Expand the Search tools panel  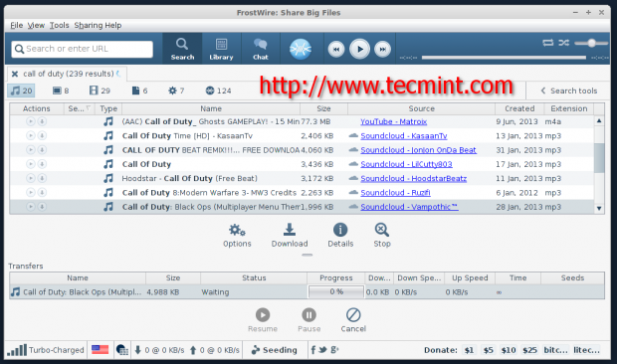click(569, 91)
